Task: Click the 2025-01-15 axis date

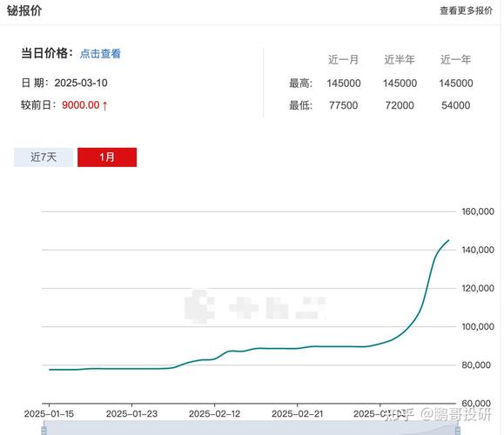Action: [49, 414]
